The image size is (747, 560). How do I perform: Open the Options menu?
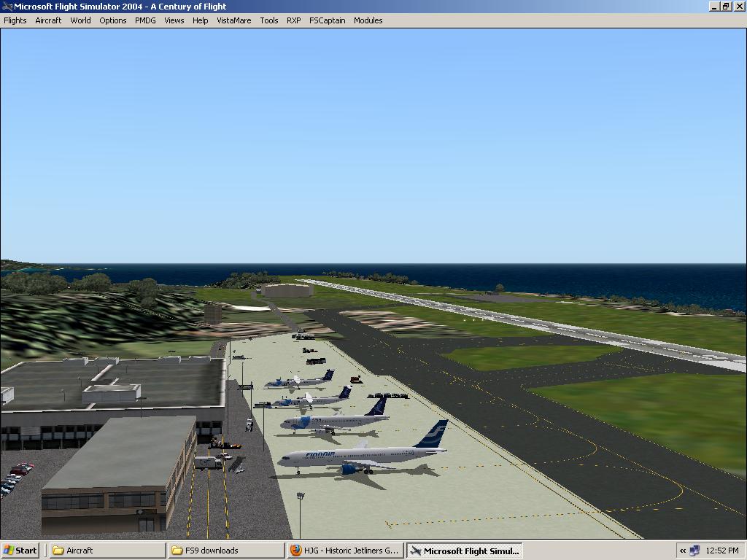pos(113,20)
